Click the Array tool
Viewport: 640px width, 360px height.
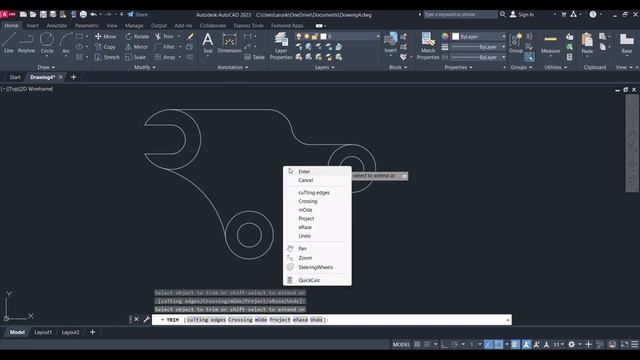[165, 57]
